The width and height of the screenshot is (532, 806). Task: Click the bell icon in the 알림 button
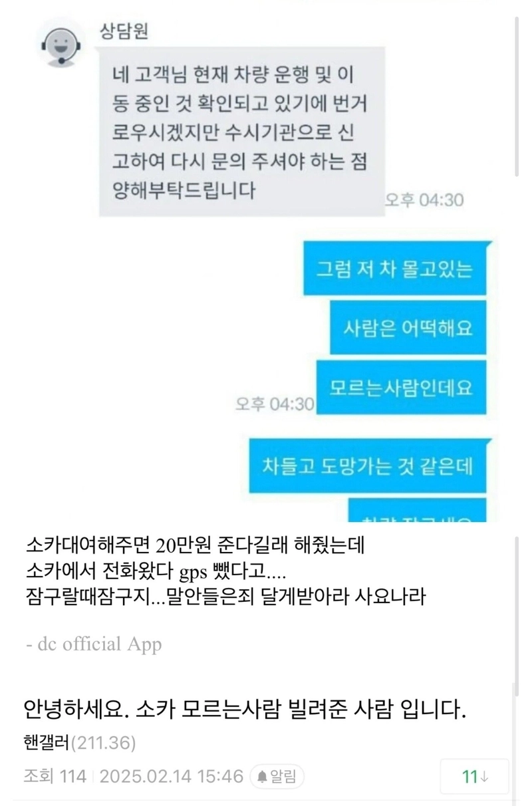pyautogui.click(x=262, y=776)
